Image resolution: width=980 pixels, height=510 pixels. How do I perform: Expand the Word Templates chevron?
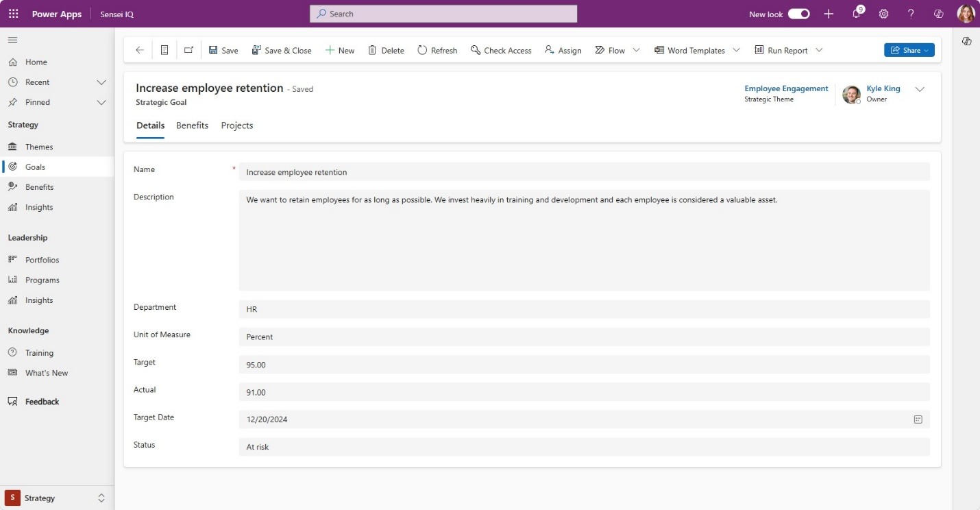(x=737, y=50)
